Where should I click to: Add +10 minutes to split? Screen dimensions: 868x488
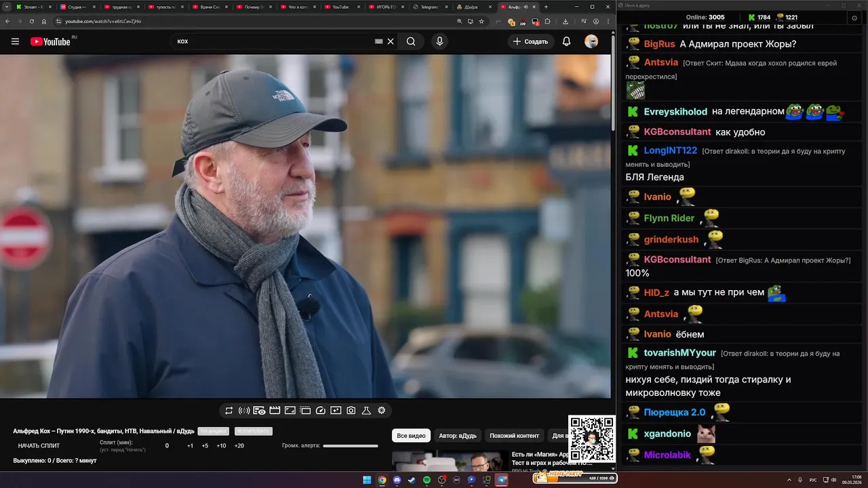(x=221, y=446)
